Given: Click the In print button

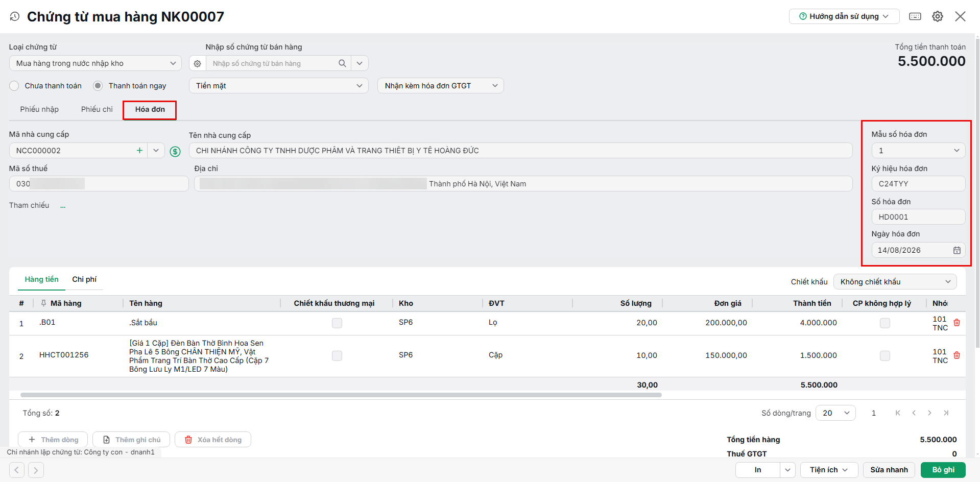Looking at the screenshot, I should click(758, 470).
